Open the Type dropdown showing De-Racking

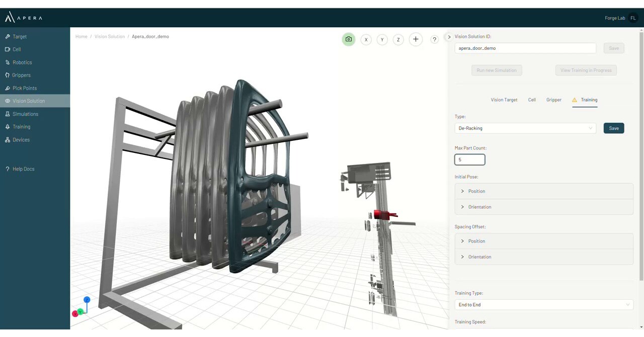pos(525,128)
